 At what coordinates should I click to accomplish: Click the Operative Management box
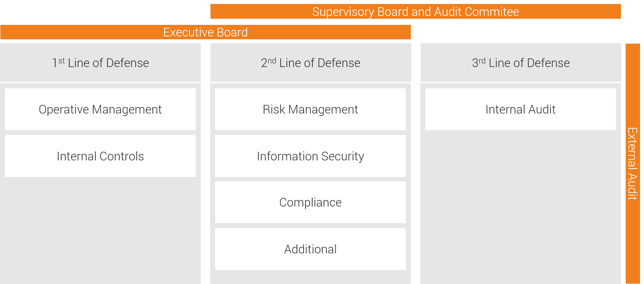click(100, 109)
